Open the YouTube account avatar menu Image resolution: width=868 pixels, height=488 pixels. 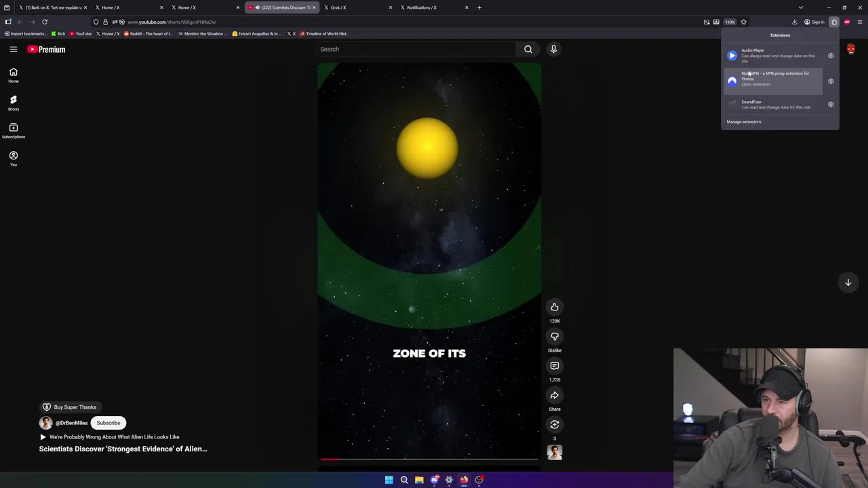pyautogui.click(x=850, y=49)
